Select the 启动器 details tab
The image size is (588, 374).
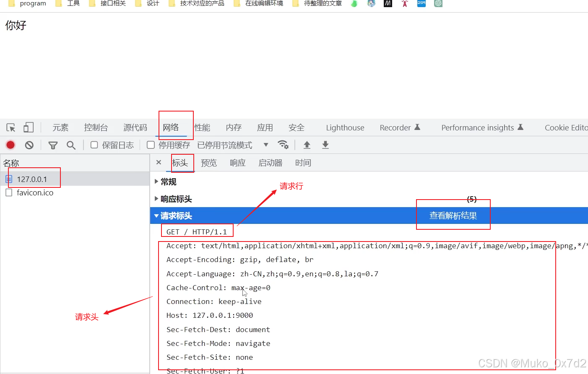click(x=271, y=163)
